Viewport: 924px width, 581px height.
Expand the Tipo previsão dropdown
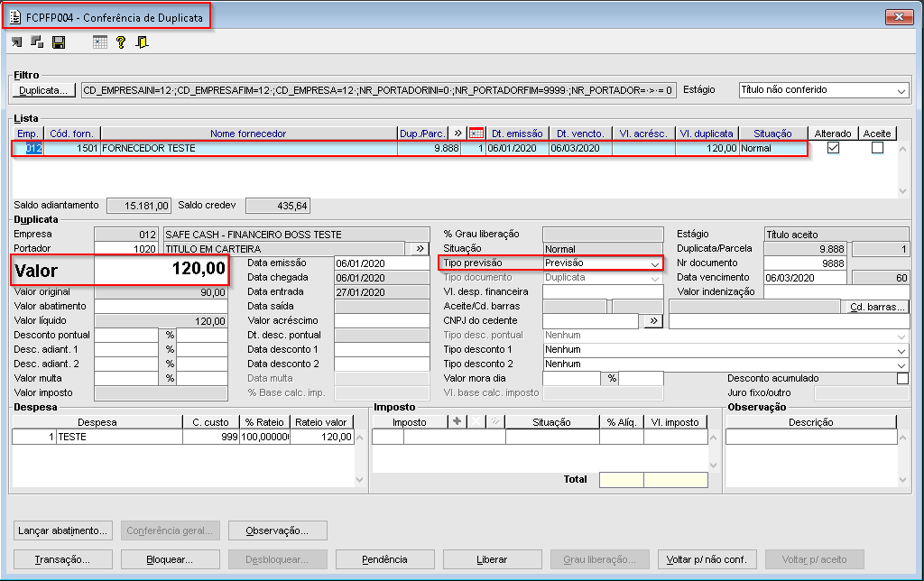click(655, 263)
